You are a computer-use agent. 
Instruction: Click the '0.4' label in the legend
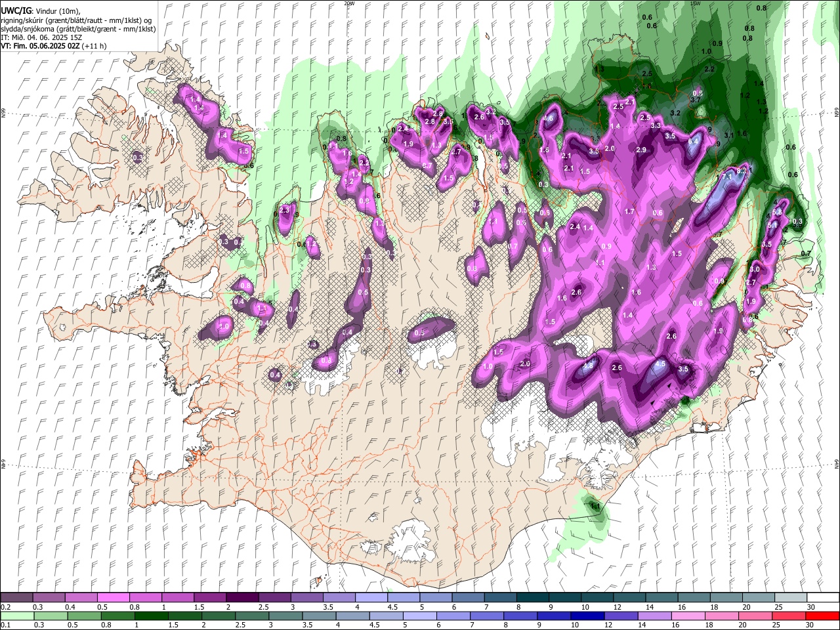click(x=70, y=607)
